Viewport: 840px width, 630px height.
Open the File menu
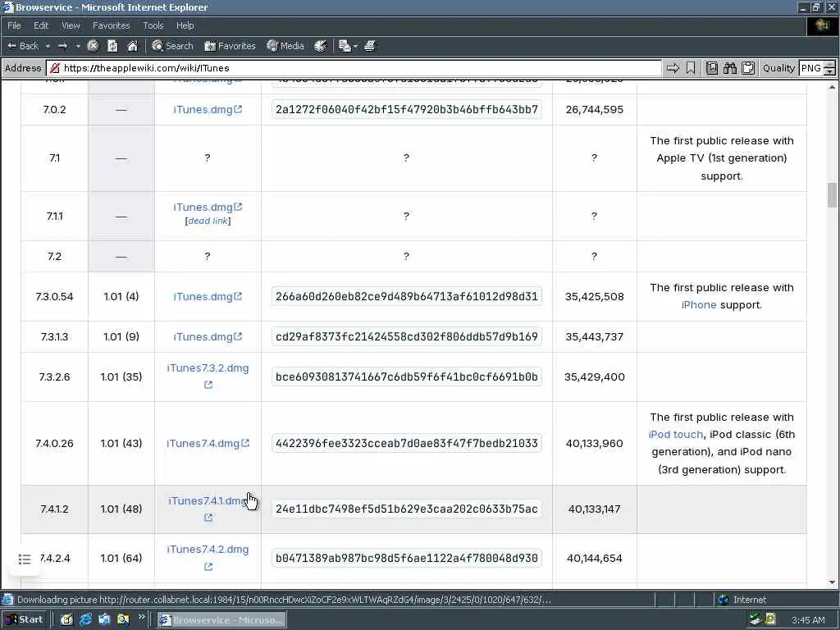(14, 25)
